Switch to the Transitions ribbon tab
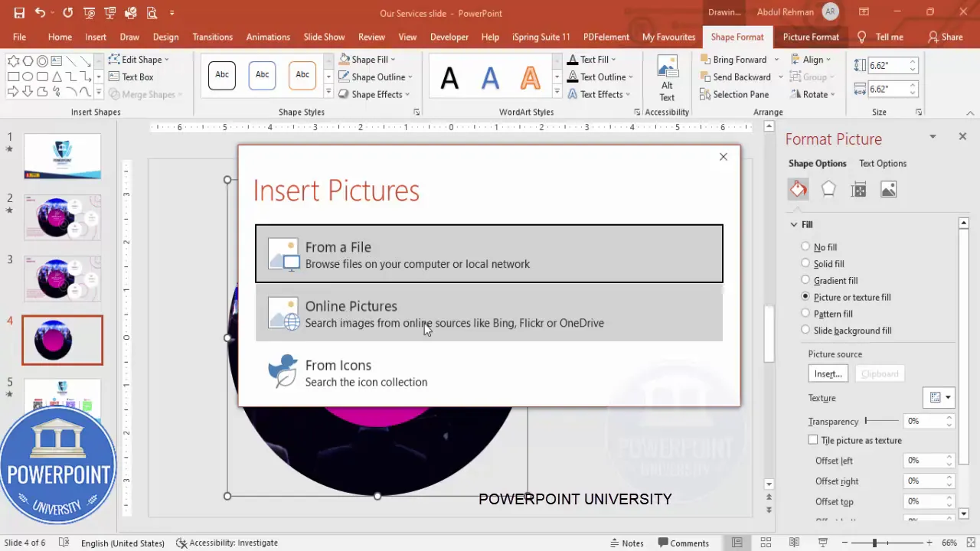 click(x=212, y=37)
